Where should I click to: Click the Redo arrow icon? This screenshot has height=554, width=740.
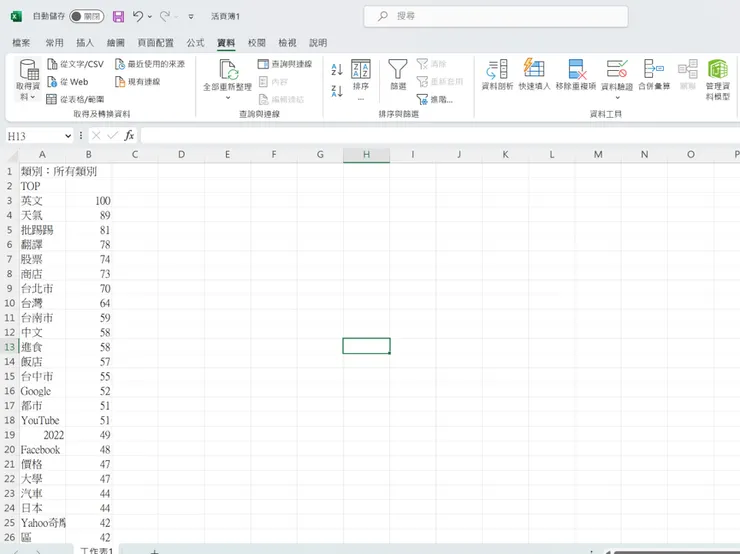[x=165, y=17]
